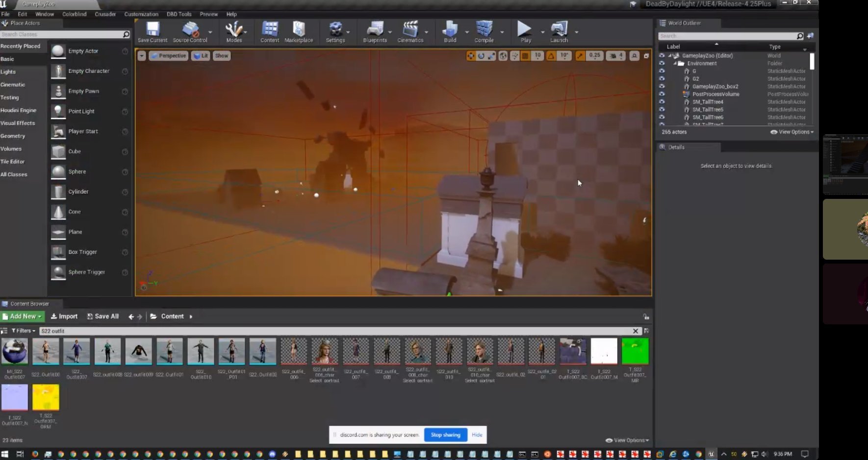Click the Cone placement icon
The width and height of the screenshot is (868, 460).
(58, 212)
